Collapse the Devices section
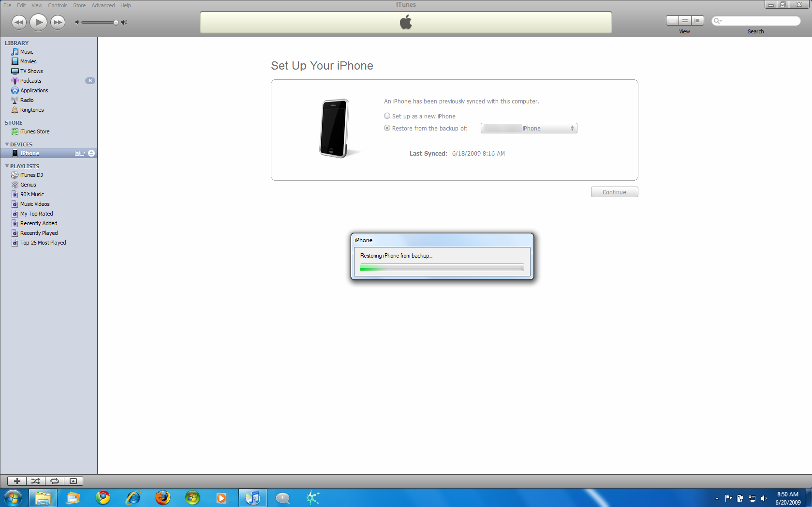Viewport: 812px width, 507px height. click(7, 145)
